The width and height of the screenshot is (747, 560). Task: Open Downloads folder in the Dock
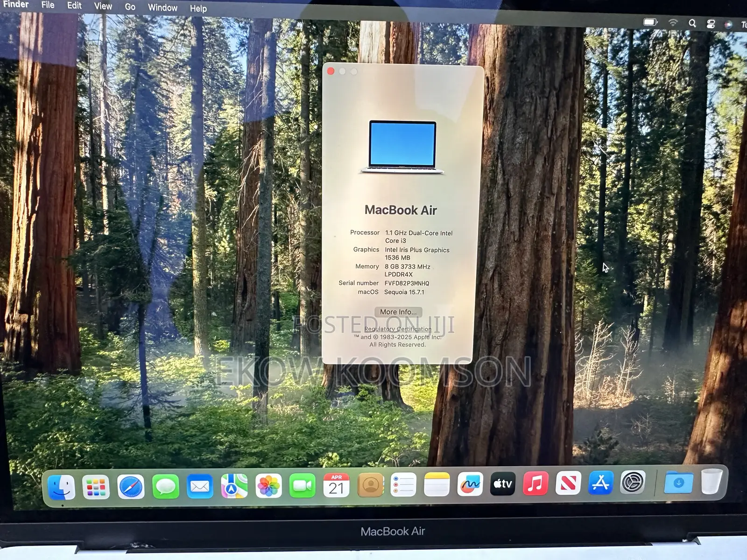679,482
